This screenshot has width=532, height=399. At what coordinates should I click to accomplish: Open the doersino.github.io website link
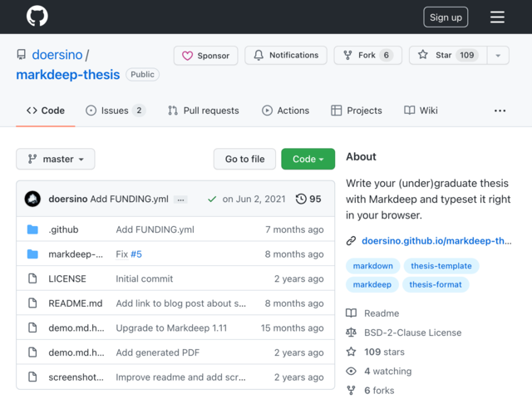(x=436, y=241)
